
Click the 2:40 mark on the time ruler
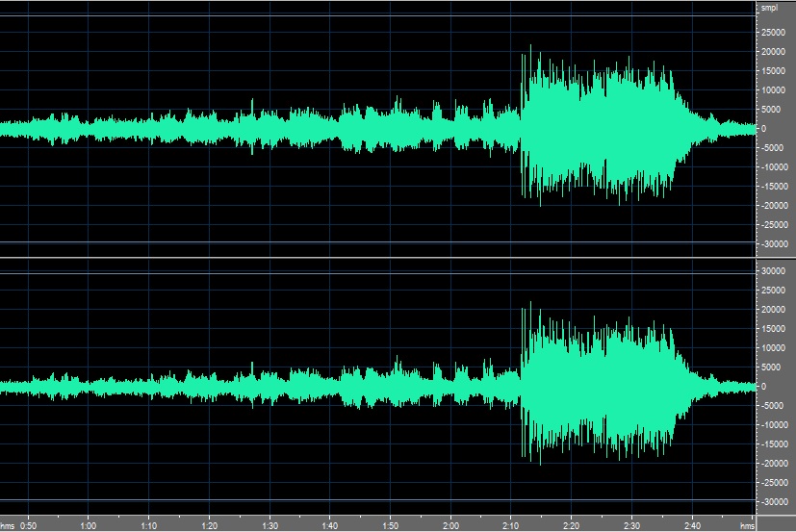(x=692, y=526)
